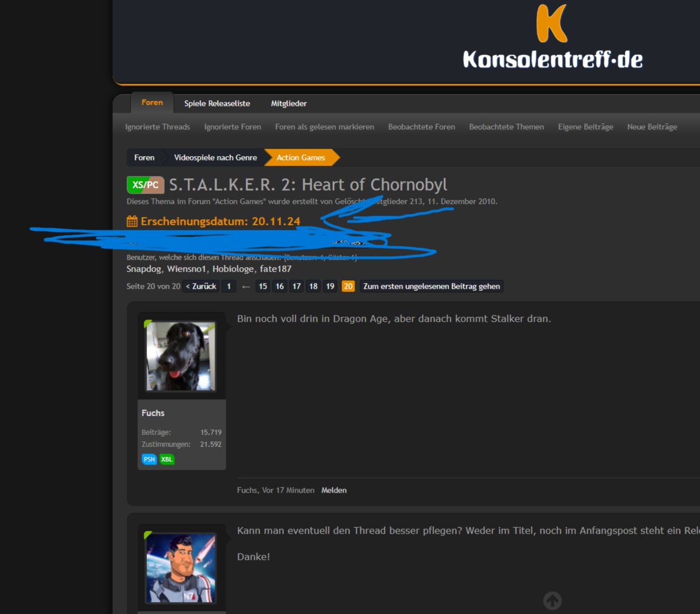700x614 pixels.
Task: Go to page 19
Action: (x=330, y=286)
